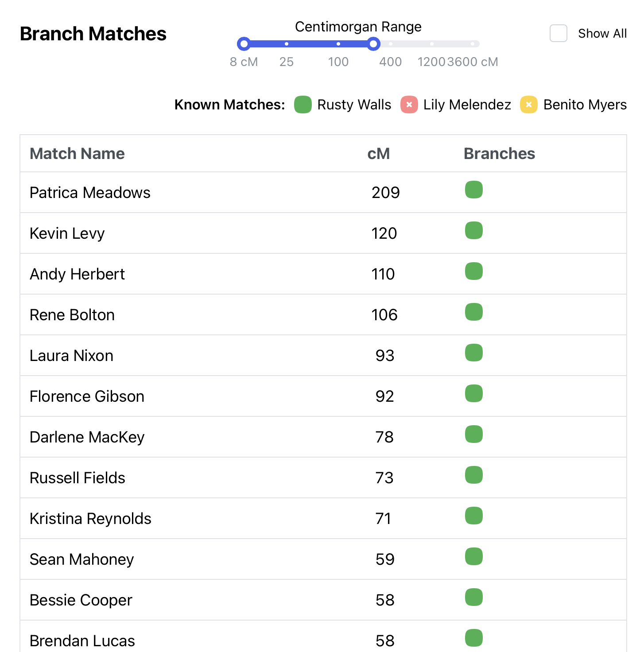644x652 pixels.
Task: Click Laura Nixon's green branch icon
Action: [473, 353]
